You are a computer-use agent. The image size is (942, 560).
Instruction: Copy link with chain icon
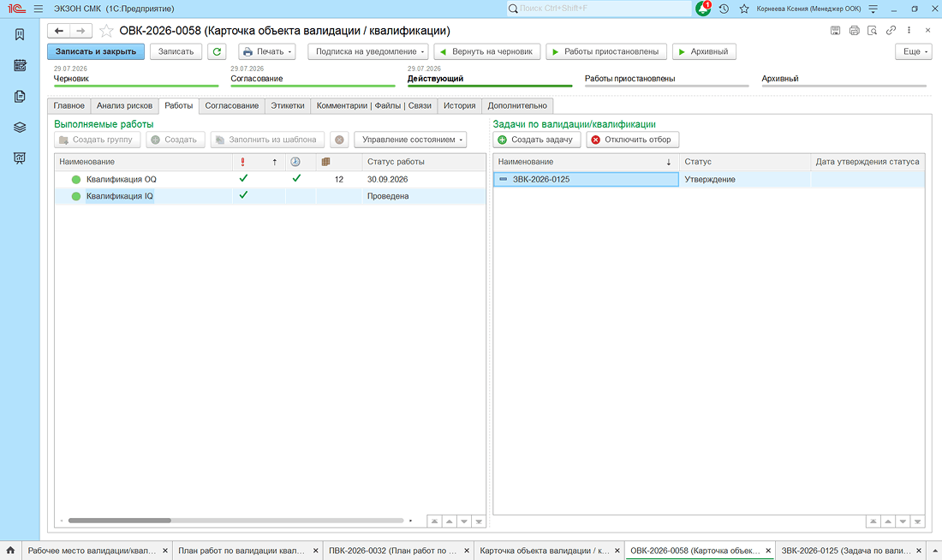(891, 30)
